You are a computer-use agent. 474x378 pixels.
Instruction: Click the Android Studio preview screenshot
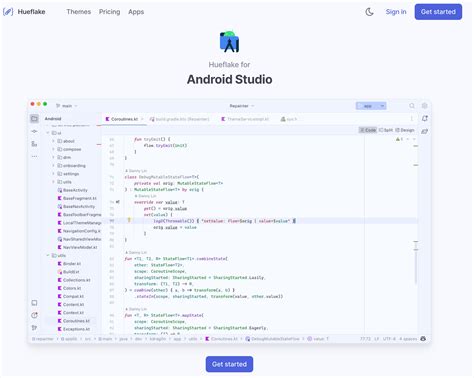click(229, 221)
